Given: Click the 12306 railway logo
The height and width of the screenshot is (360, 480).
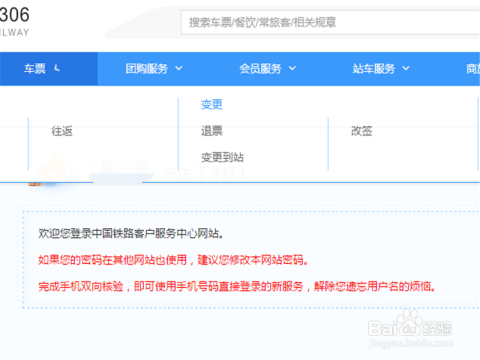Looking at the screenshot, I should pyautogui.click(x=15, y=21).
